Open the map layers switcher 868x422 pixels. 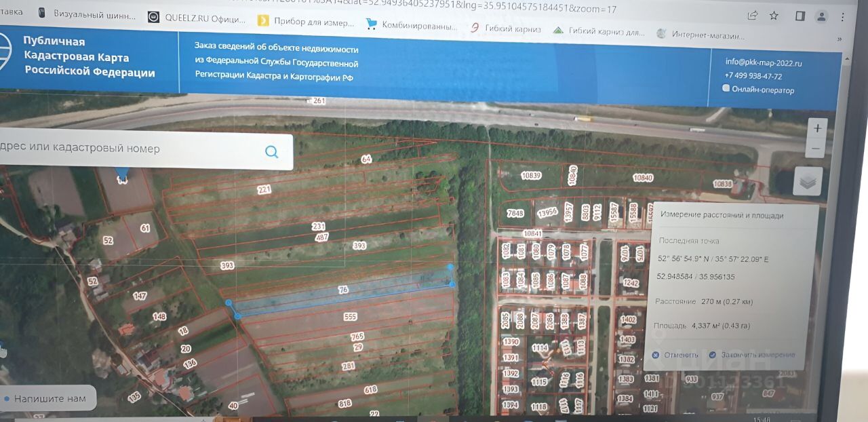808,181
